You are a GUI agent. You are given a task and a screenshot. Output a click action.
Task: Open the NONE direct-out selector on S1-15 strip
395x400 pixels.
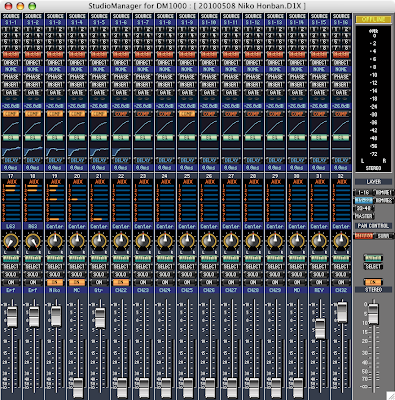click(319, 69)
